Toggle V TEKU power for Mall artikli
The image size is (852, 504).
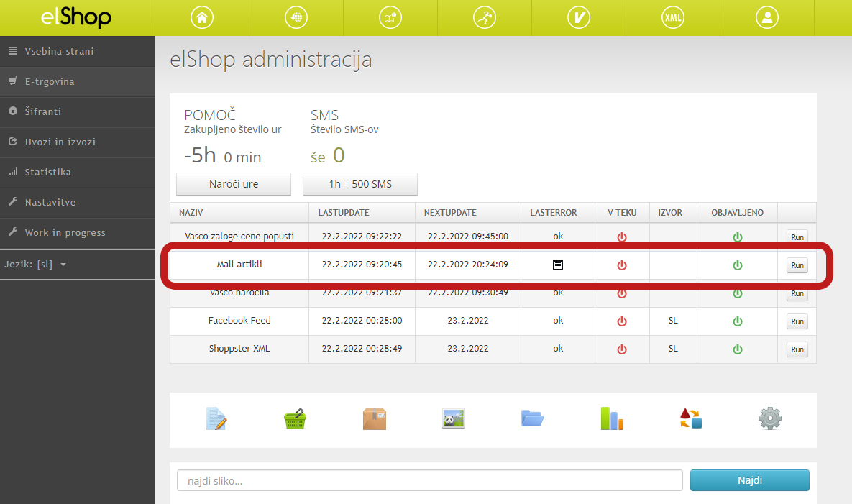[622, 265]
